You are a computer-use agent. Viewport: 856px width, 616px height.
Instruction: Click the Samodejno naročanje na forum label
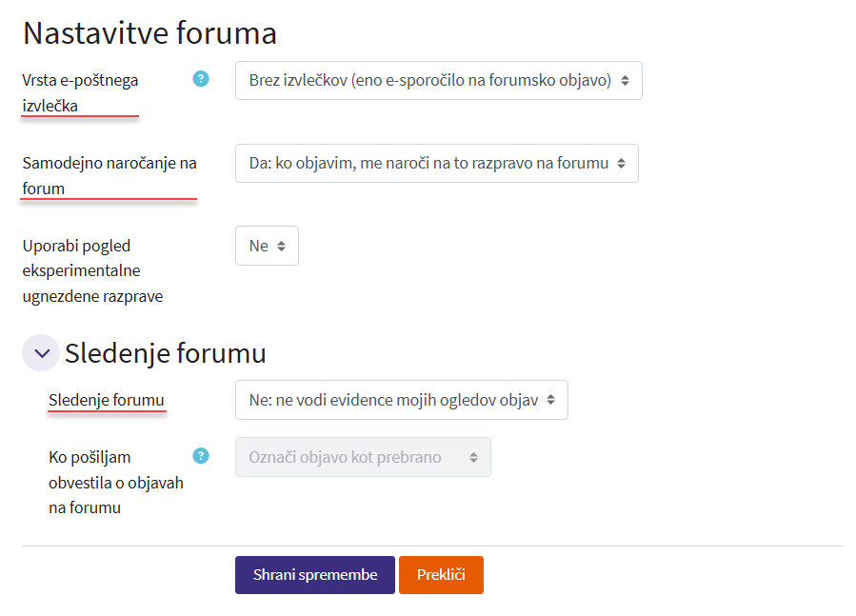[109, 175]
